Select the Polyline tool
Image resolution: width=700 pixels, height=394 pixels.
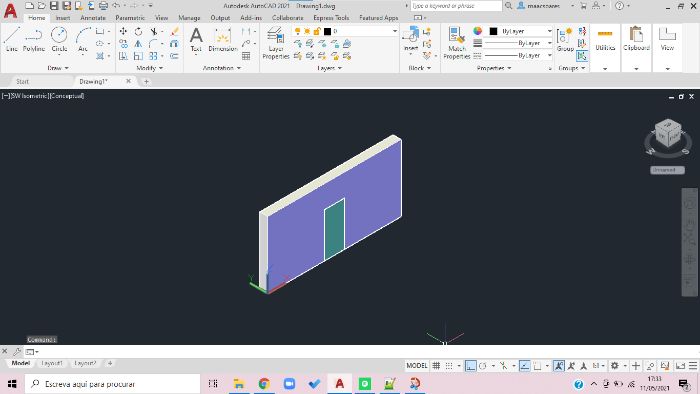tap(34, 39)
